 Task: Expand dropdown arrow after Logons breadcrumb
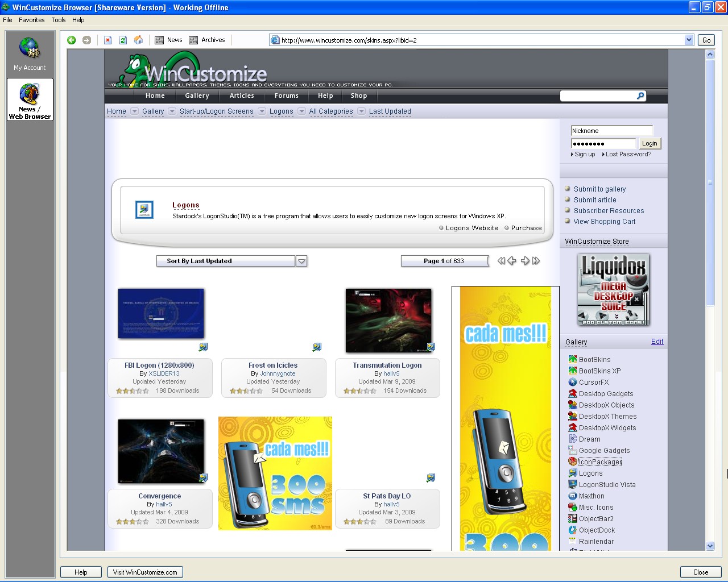pos(302,111)
